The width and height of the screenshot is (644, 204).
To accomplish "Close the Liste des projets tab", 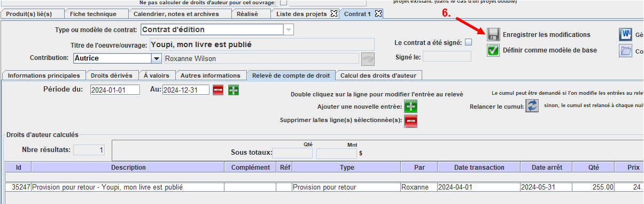I will click(x=333, y=13).
